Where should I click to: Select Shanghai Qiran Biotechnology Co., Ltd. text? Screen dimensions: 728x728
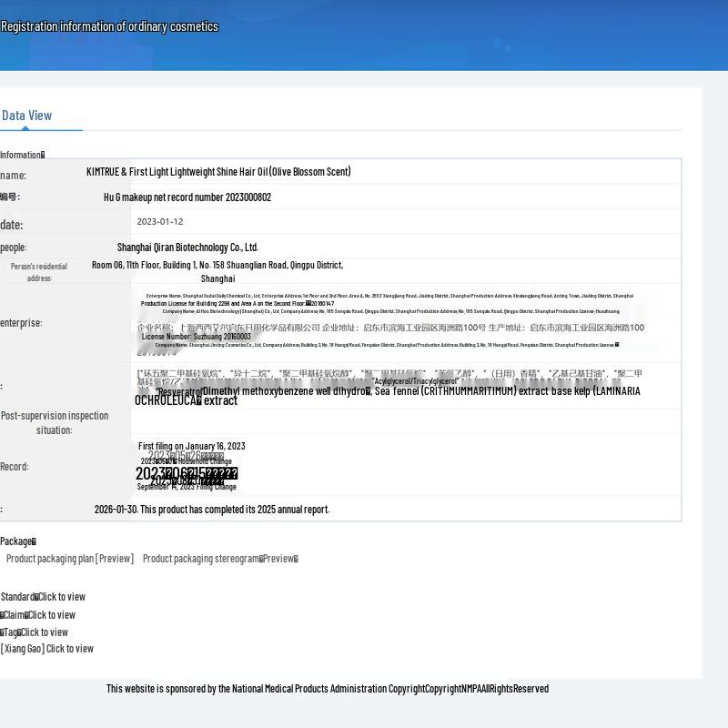(x=188, y=248)
